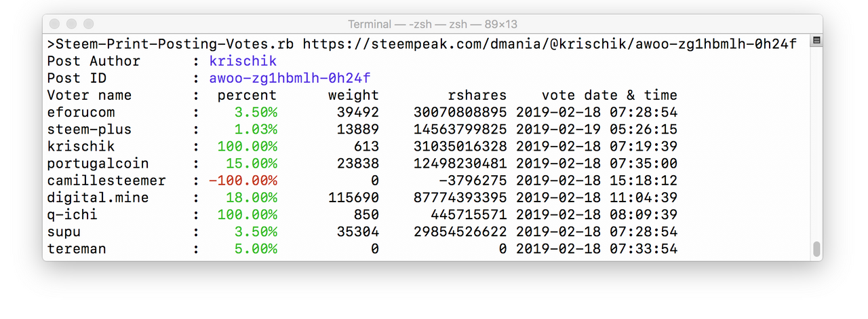
Task: Click weight value '613'
Action: click(366, 146)
